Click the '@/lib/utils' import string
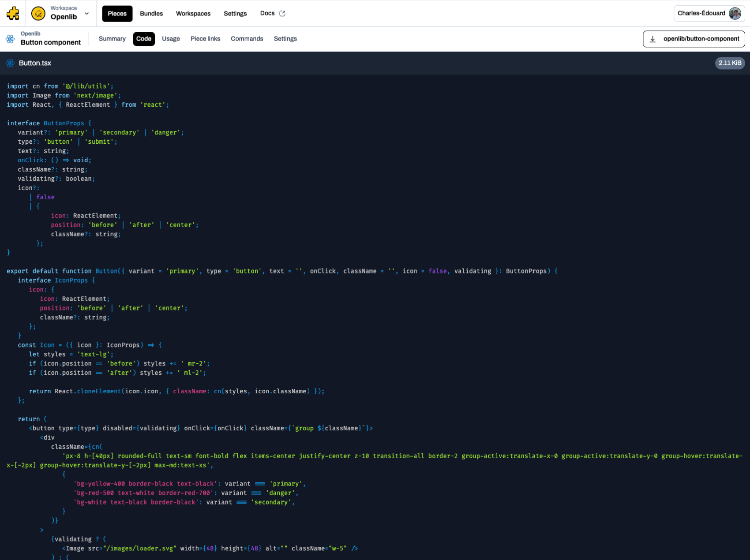 pos(86,86)
